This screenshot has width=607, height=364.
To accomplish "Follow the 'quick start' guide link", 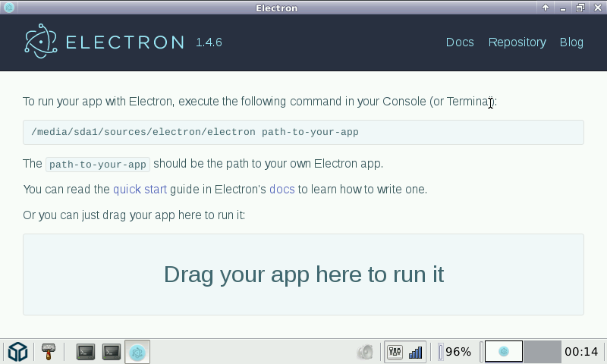I will pos(140,189).
